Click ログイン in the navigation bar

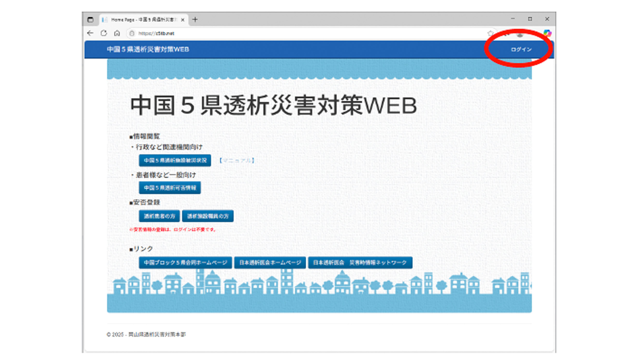[521, 50]
